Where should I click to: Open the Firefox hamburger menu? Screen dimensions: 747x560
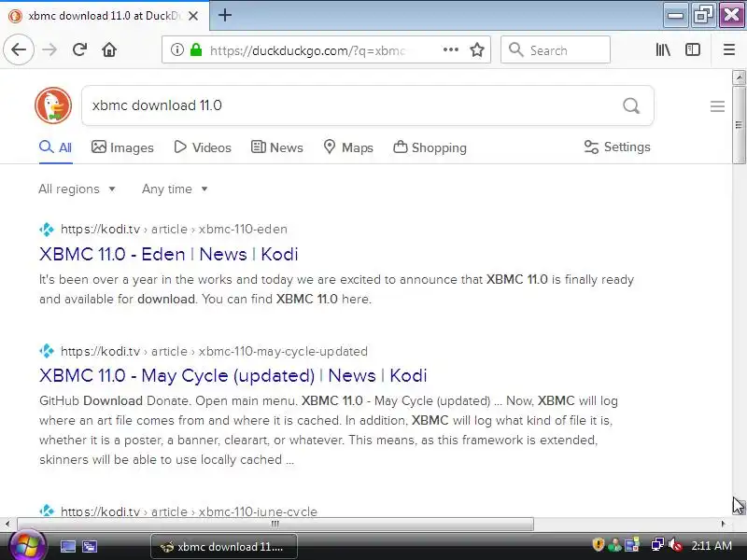(x=729, y=49)
